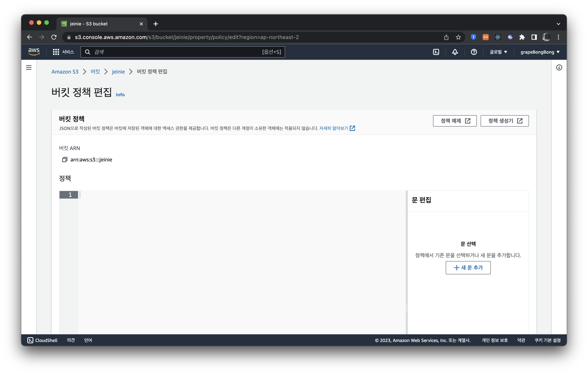This screenshot has width=588, height=374.
Task: Open the tab search chevron dropdown
Action: click(558, 24)
